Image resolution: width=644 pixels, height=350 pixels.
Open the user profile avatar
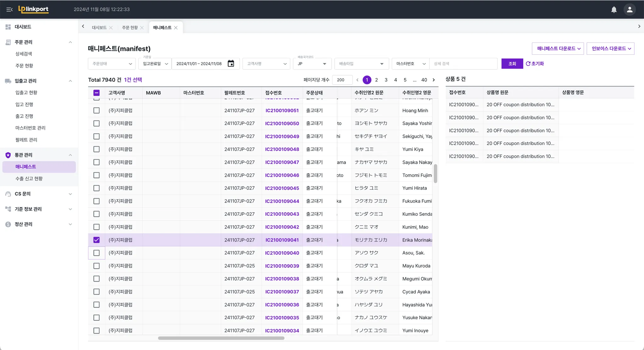coord(630,9)
